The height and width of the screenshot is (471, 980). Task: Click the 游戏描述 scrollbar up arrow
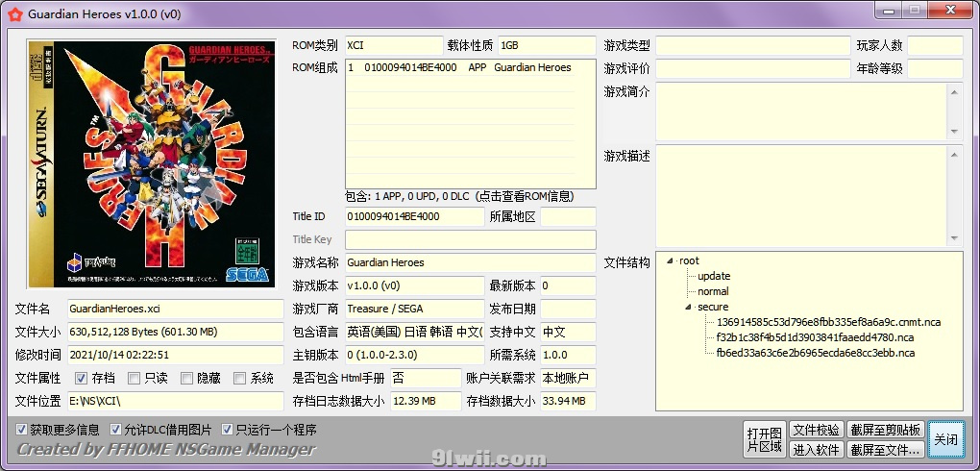pyautogui.click(x=954, y=155)
